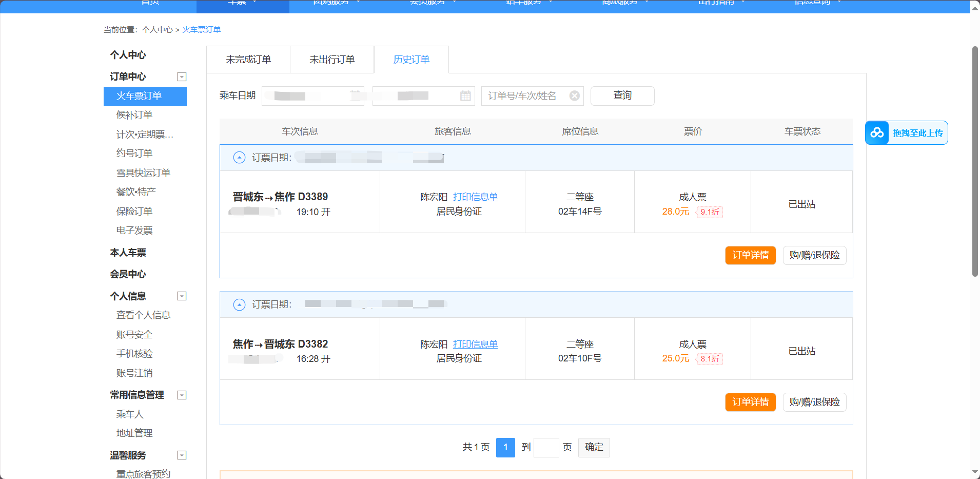Open 候补订单 in the sidebar

tap(134, 115)
